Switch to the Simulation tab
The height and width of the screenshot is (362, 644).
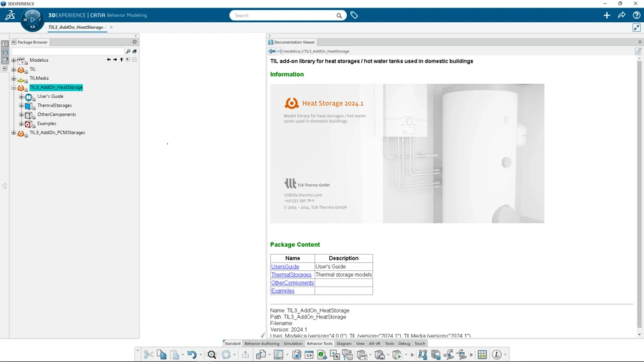point(293,343)
